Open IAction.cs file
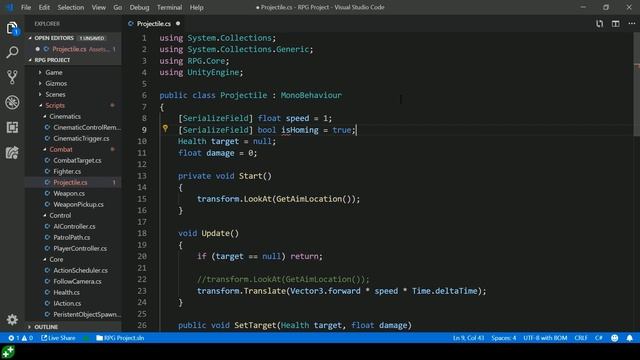This screenshot has height=360, width=640. 67,303
